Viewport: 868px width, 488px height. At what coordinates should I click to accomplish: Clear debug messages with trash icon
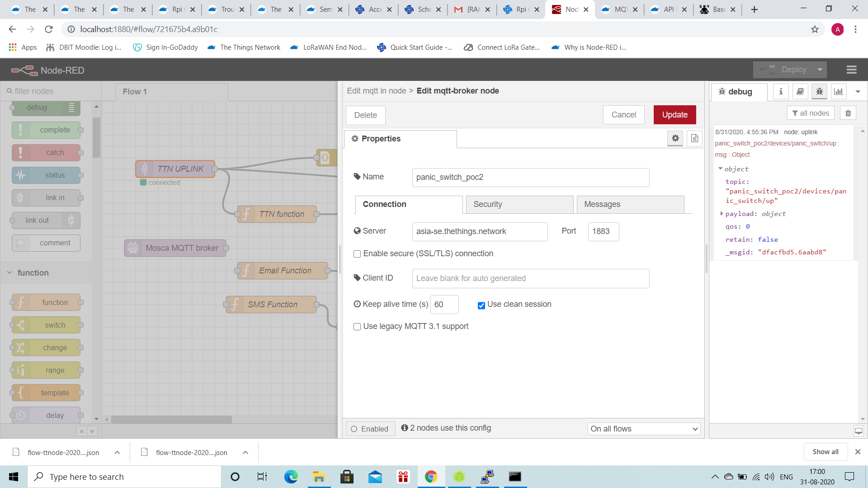pos(848,113)
